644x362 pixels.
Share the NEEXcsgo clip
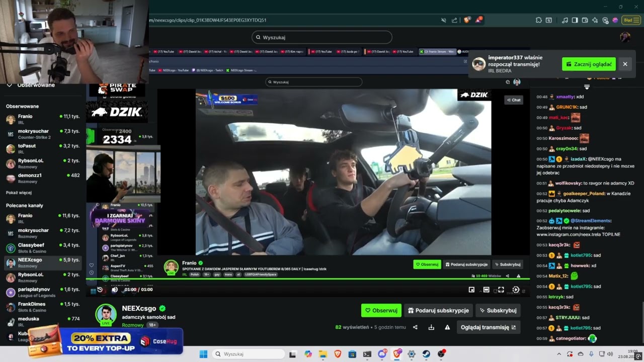tap(415, 327)
